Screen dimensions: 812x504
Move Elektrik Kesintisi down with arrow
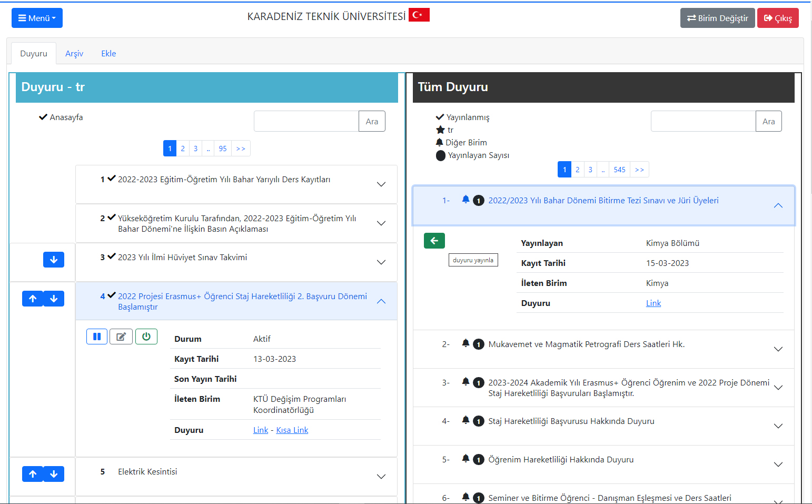[x=54, y=474]
